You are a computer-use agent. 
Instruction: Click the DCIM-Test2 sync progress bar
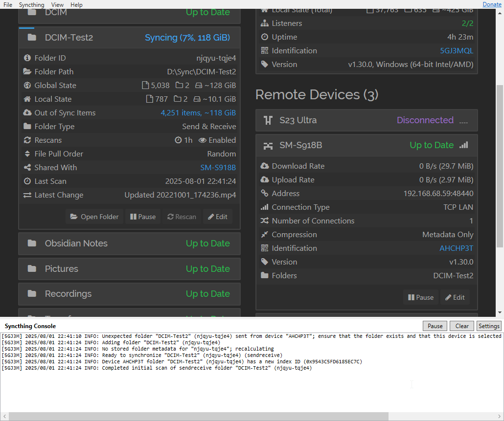click(x=27, y=28)
